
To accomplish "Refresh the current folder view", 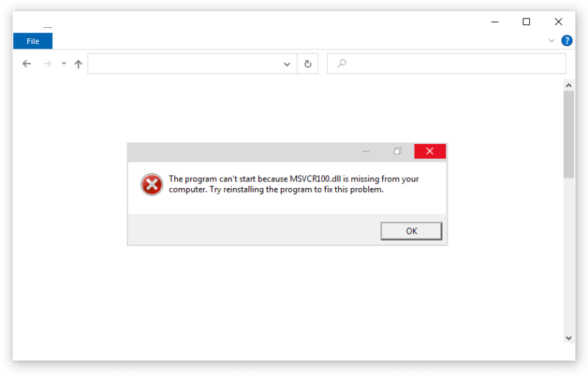I will tap(308, 64).
